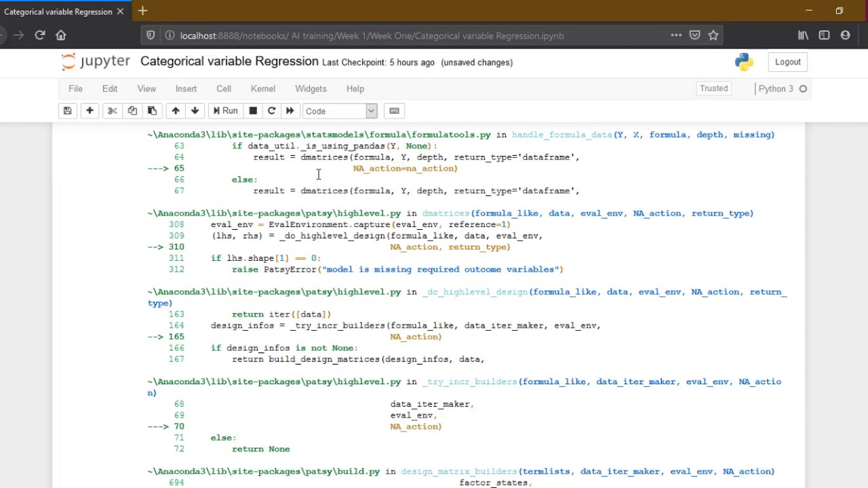
Task: Open the Widgets menu
Action: coord(311,89)
